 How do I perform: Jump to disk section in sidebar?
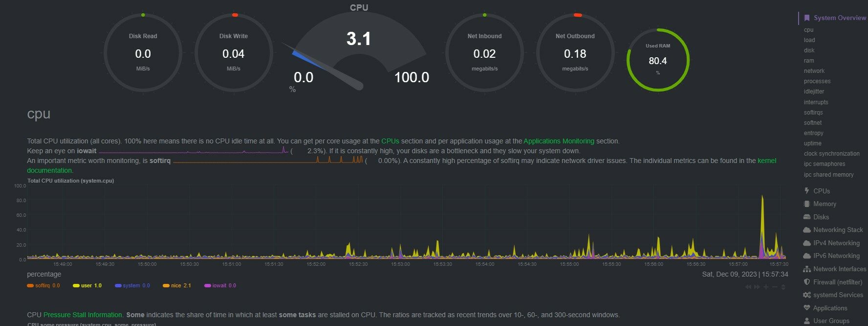[x=809, y=50]
